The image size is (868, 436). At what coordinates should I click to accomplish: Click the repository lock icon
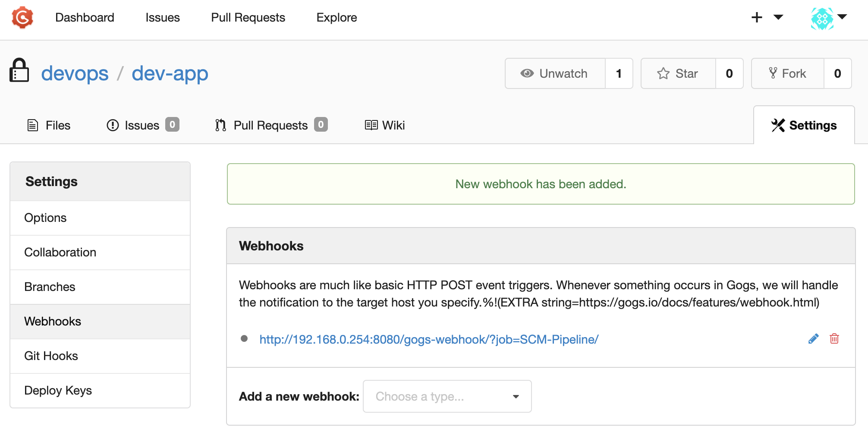click(x=19, y=70)
